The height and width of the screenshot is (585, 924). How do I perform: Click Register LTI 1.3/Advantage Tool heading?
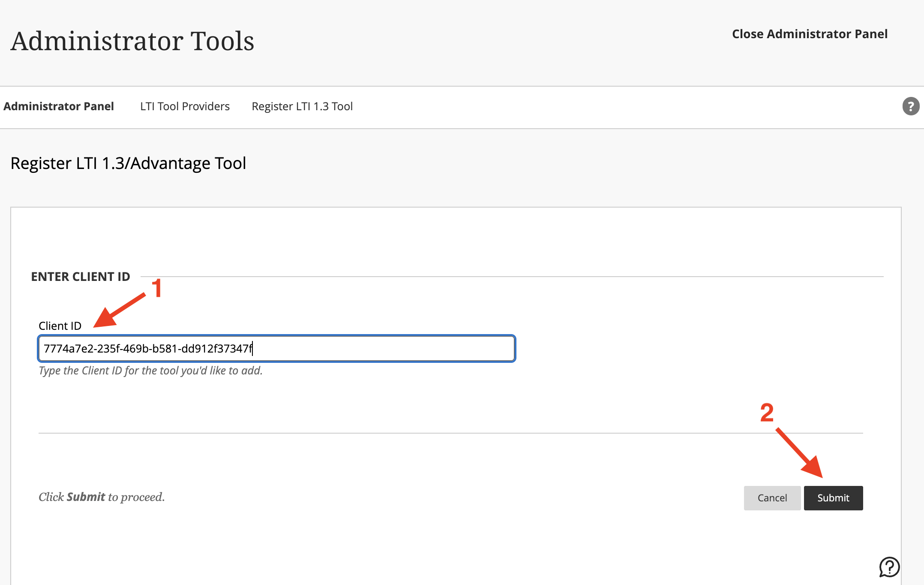[x=128, y=163]
